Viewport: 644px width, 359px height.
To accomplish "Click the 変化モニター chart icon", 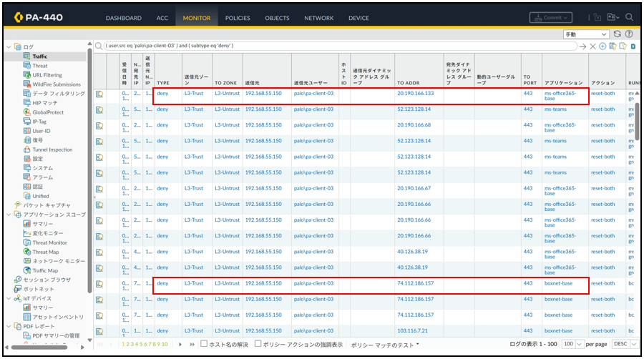I will 27,233.
